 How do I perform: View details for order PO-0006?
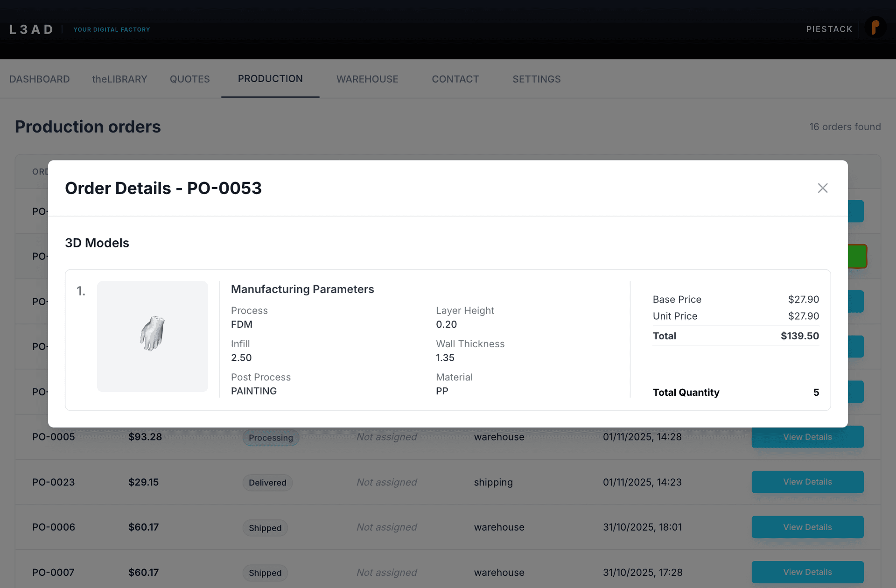(807, 527)
